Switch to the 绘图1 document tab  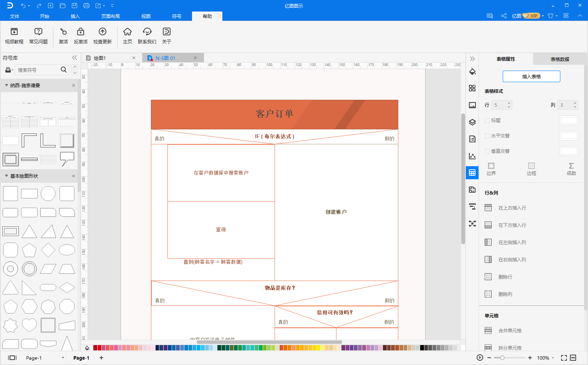[x=100, y=58]
